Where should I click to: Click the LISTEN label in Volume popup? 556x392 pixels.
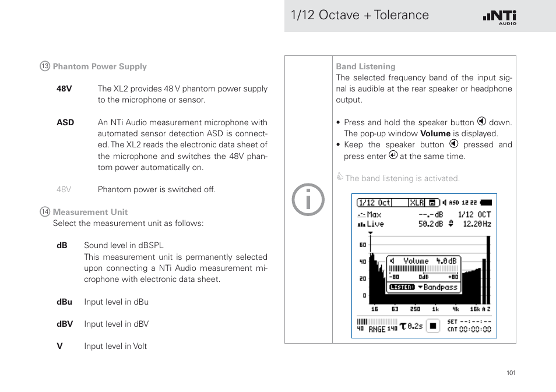click(x=402, y=287)
